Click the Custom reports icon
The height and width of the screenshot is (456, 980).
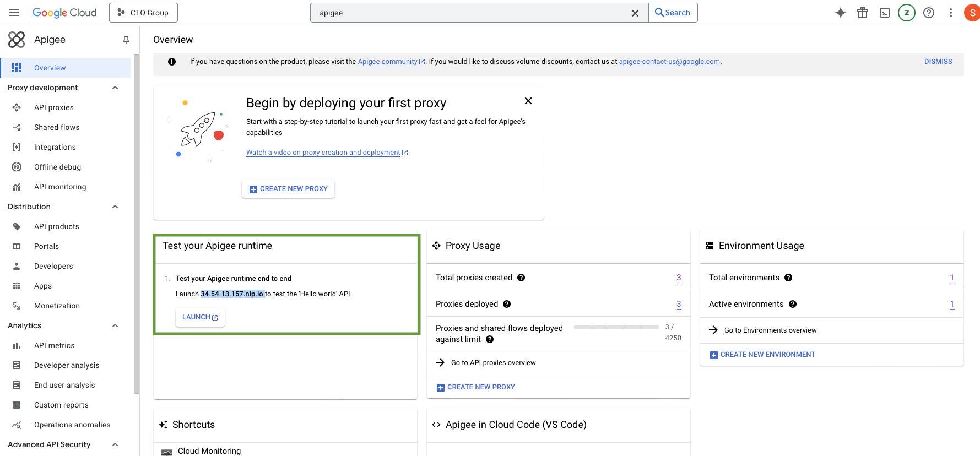point(17,405)
